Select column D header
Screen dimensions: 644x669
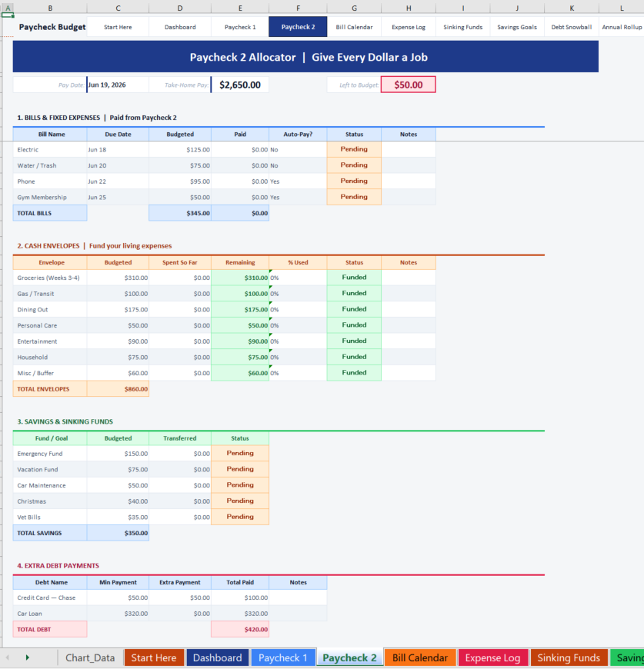click(180, 8)
